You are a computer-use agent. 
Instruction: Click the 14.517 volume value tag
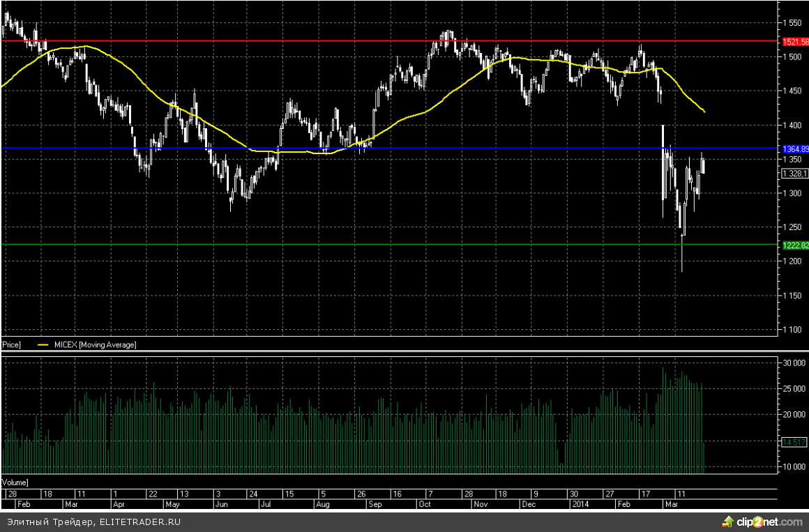click(x=794, y=443)
